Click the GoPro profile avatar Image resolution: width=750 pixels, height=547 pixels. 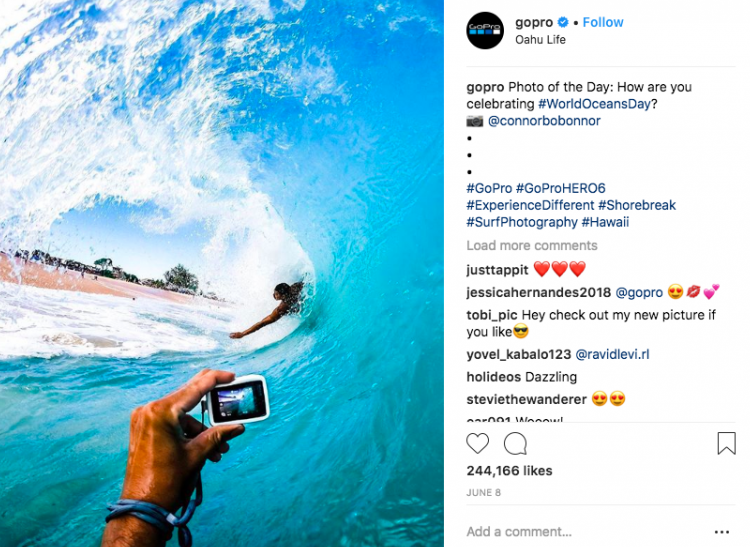485,31
